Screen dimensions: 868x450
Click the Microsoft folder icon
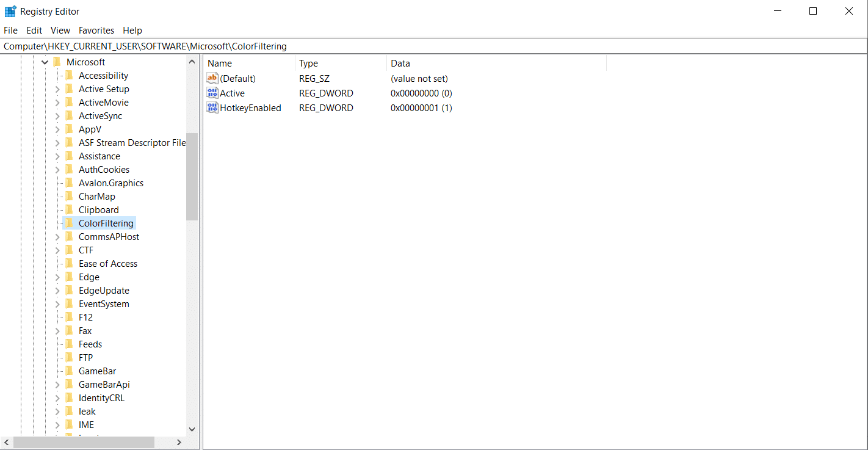(x=57, y=62)
